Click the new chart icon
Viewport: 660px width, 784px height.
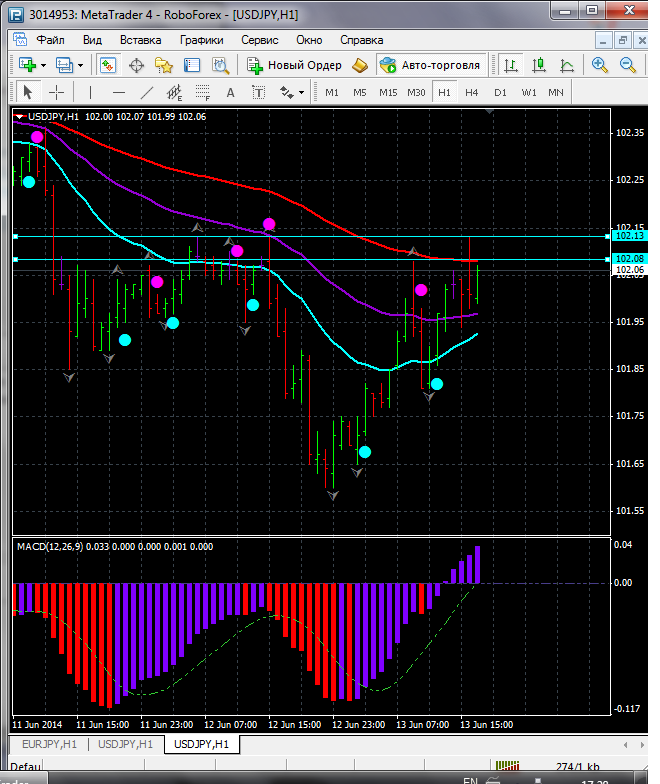26,65
